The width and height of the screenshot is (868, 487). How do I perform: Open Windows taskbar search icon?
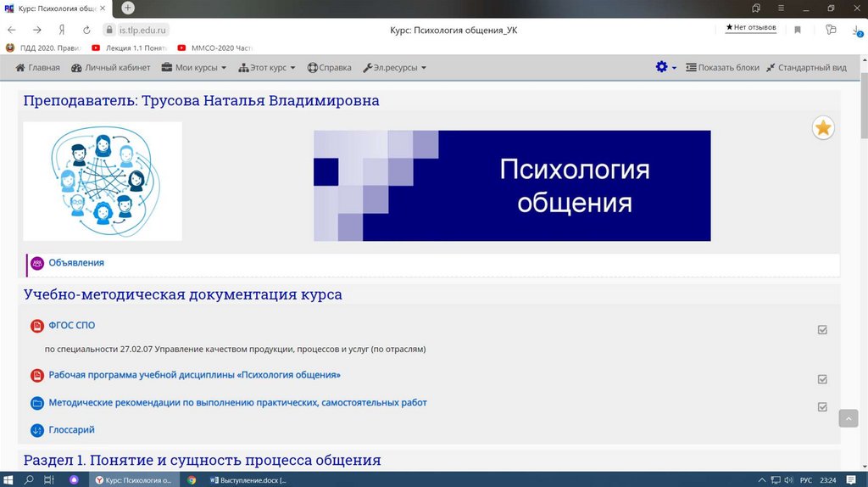pos(29,479)
